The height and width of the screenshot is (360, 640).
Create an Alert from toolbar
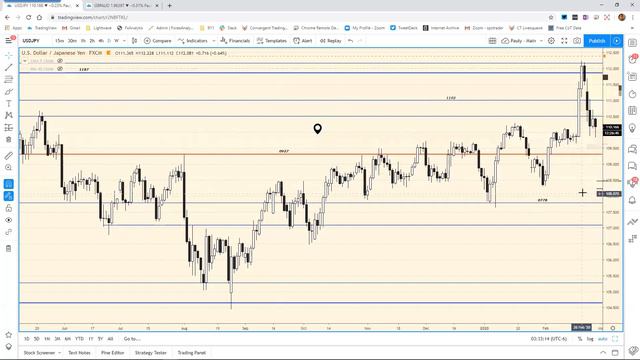tap(303, 41)
